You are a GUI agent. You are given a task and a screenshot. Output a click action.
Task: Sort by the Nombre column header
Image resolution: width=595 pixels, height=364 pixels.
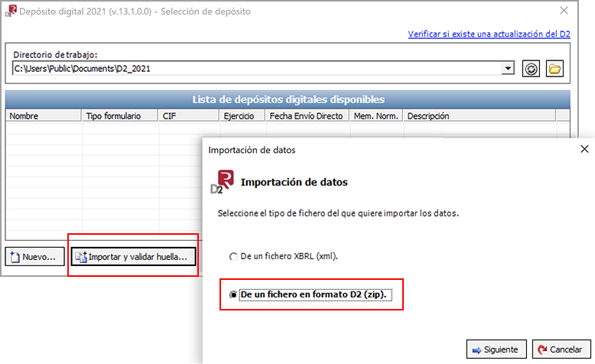(x=44, y=115)
